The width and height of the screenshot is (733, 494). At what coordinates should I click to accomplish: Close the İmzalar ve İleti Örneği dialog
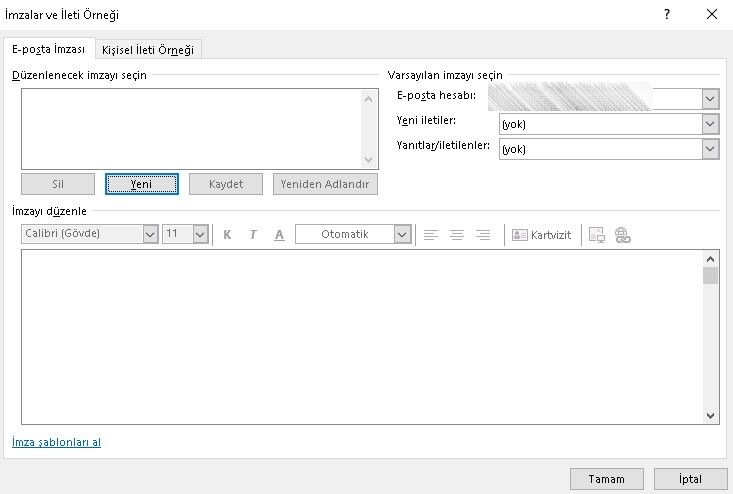pos(712,14)
